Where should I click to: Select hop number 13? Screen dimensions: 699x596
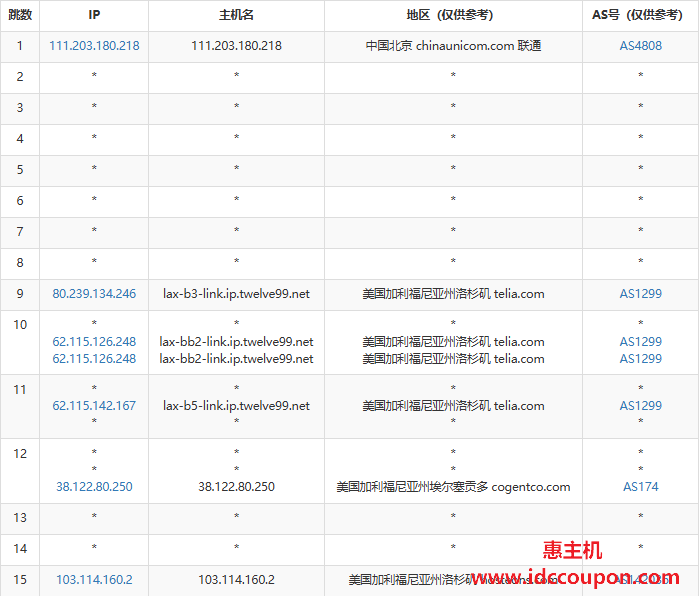(20, 518)
